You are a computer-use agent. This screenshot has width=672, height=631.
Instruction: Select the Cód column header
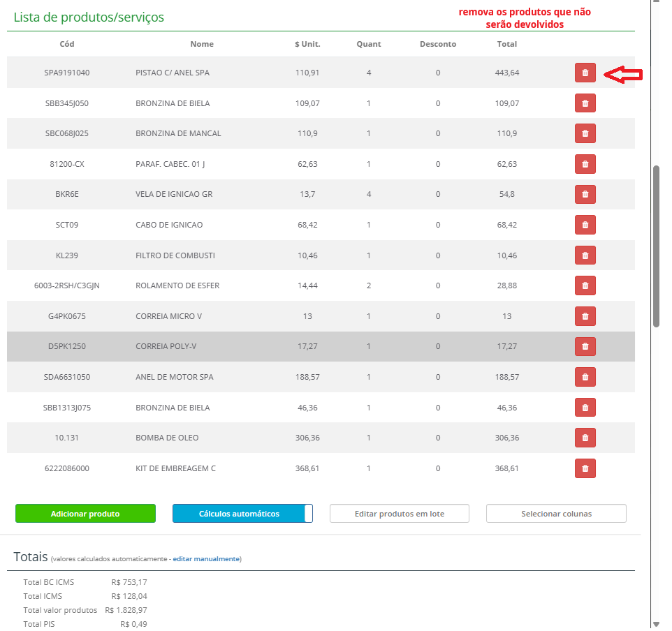(67, 44)
